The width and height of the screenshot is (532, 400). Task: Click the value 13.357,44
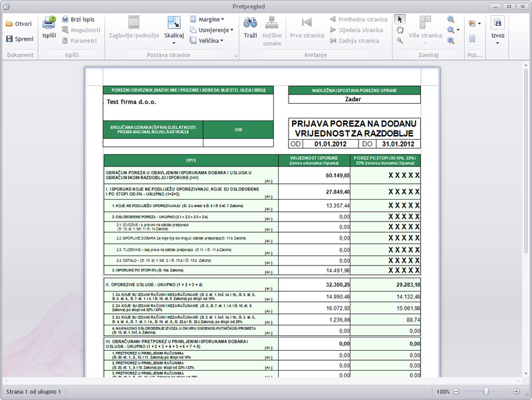point(338,206)
